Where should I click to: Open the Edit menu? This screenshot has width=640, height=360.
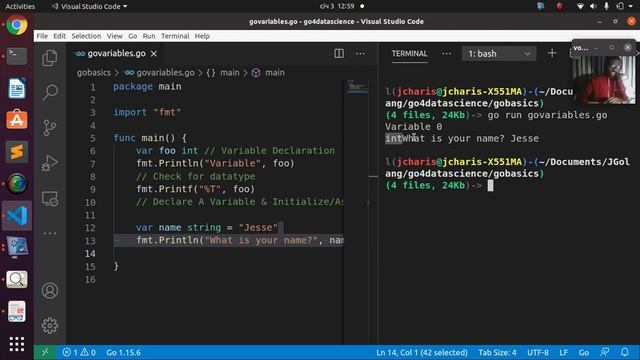tap(60, 36)
